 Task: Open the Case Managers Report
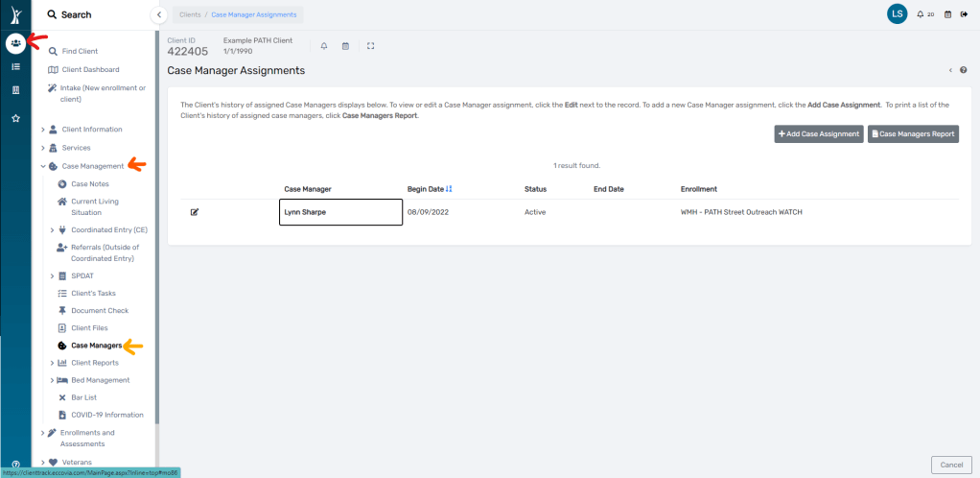coord(913,134)
